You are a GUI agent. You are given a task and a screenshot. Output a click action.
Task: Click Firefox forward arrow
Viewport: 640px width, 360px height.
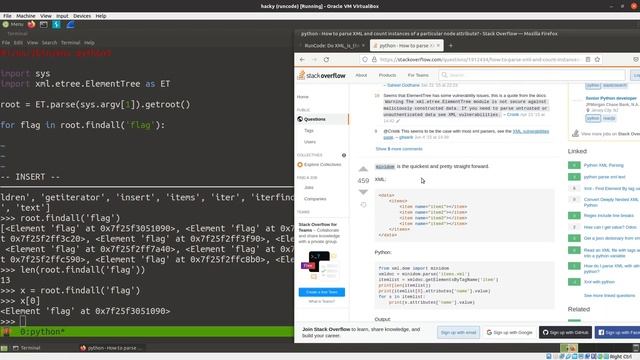[x=314, y=60]
